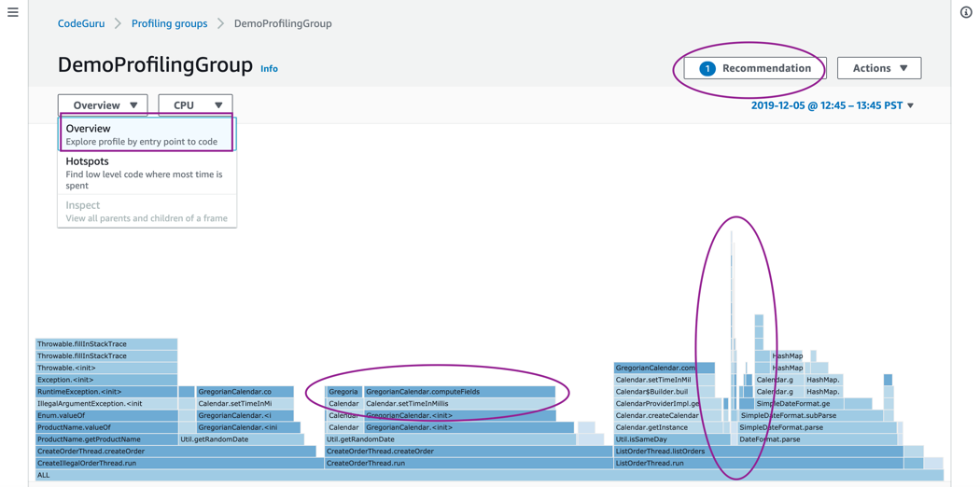
Task: Click Calendar.setTimeInMi frame above GregorianCalendar.<i
Action: tap(245, 404)
